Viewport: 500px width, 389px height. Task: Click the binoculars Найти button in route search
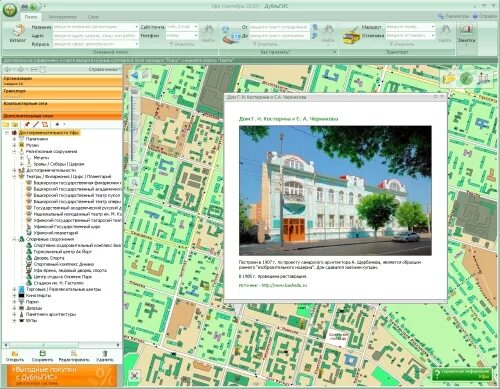(x=328, y=34)
